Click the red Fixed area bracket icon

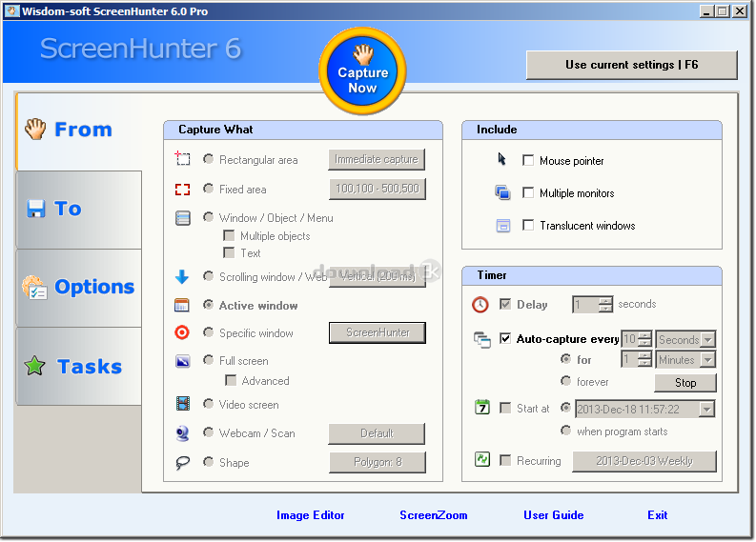coord(182,190)
